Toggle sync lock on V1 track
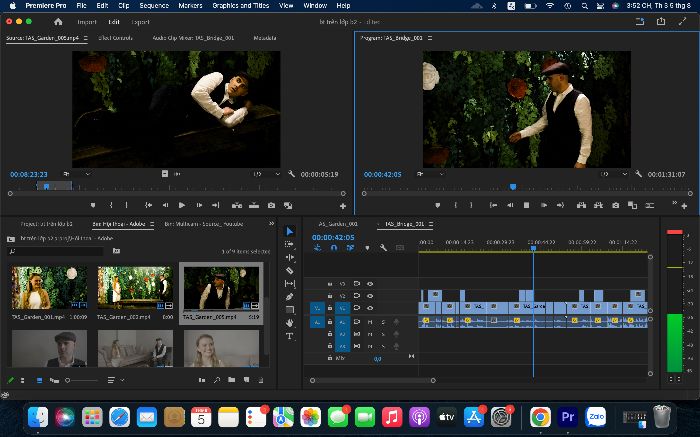 (357, 308)
